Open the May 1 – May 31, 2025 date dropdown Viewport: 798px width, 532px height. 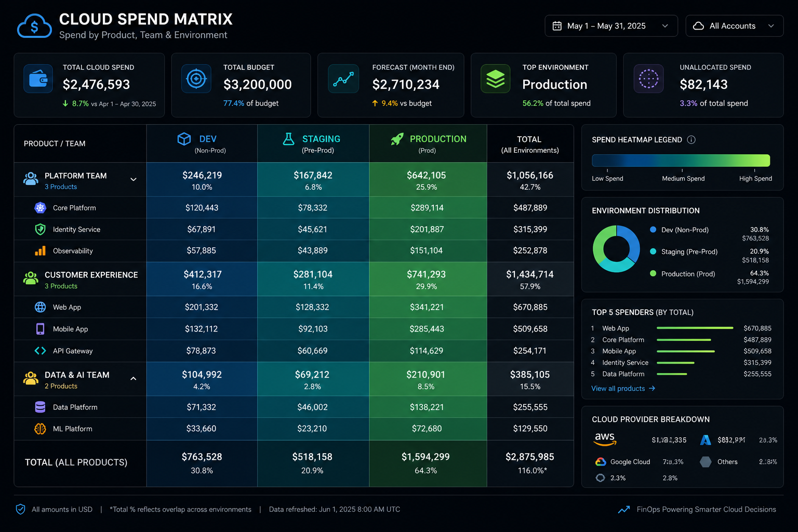[611, 26]
